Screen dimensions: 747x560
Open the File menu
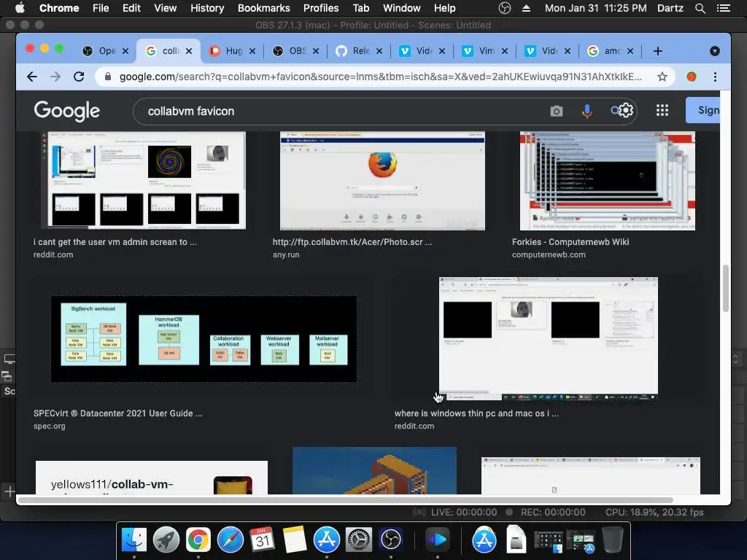point(101,8)
